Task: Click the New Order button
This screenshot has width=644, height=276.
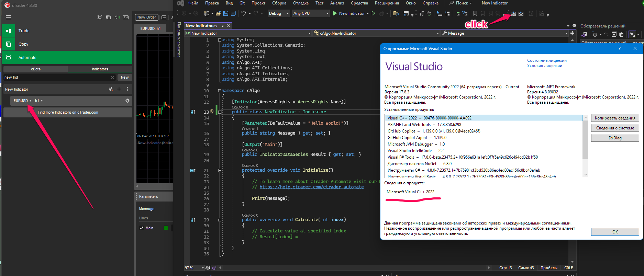Action: 147,17
